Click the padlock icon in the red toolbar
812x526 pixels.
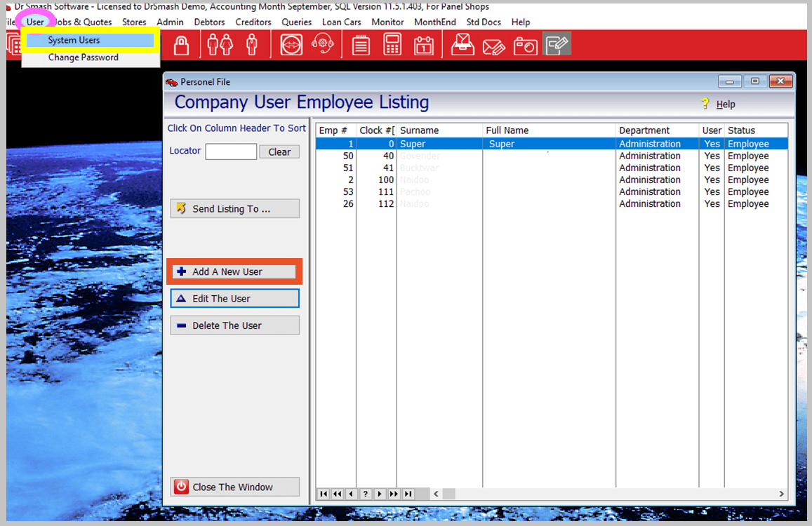coord(181,45)
